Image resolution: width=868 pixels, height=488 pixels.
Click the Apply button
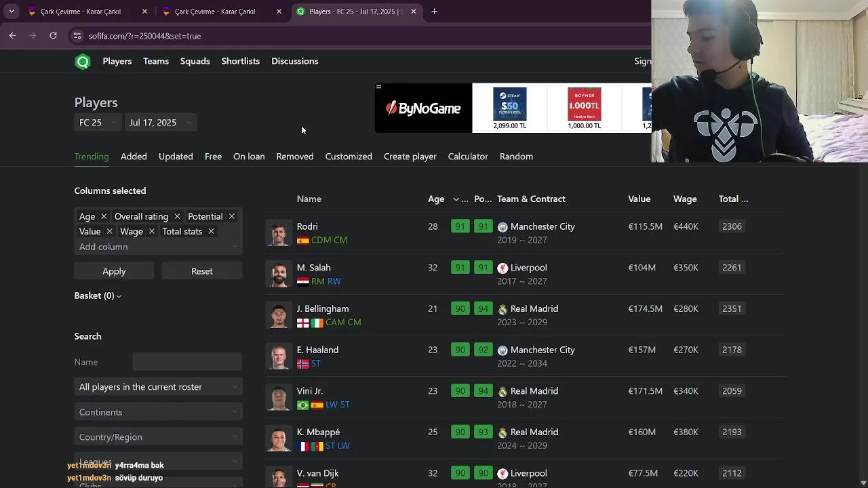point(114,271)
